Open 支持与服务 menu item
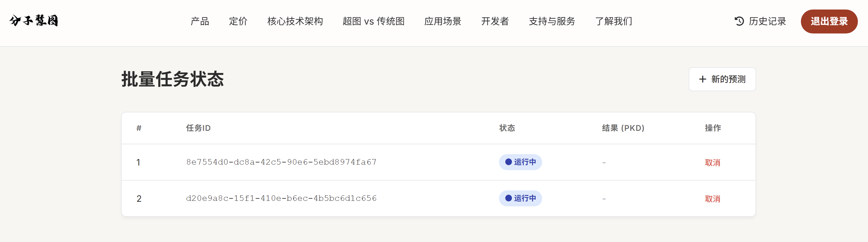Viewport: 868px width, 242px height. click(x=552, y=21)
